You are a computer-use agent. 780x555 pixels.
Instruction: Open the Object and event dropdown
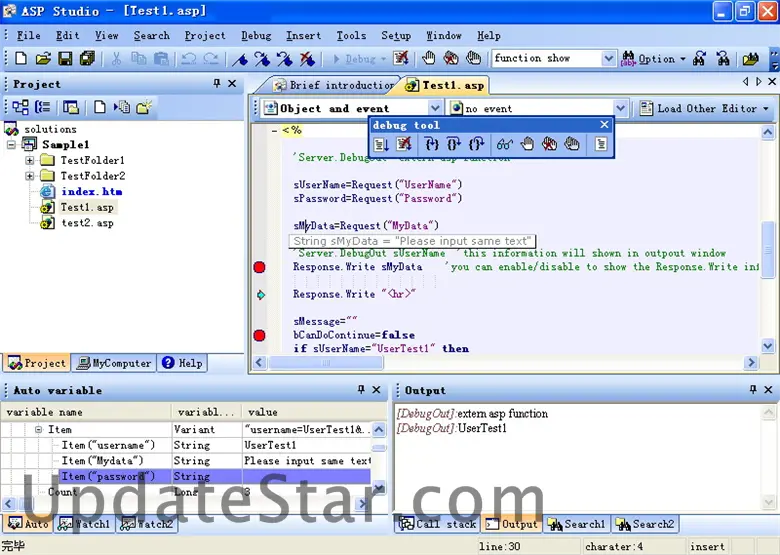434,108
